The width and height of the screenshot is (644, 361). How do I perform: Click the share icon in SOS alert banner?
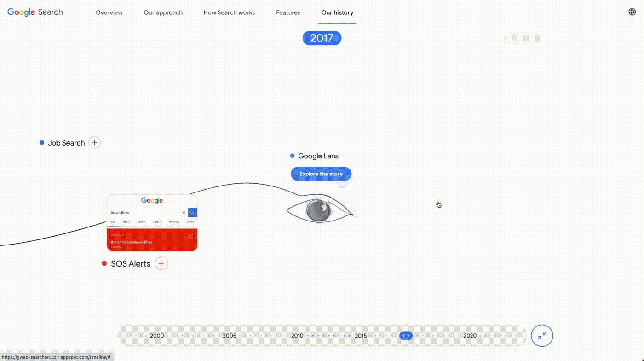click(191, 236)
